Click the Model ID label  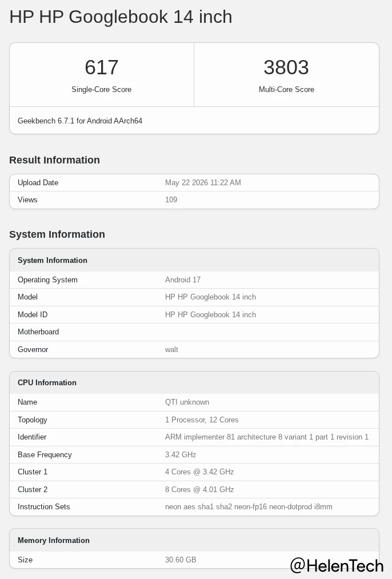tap(33, 314)
